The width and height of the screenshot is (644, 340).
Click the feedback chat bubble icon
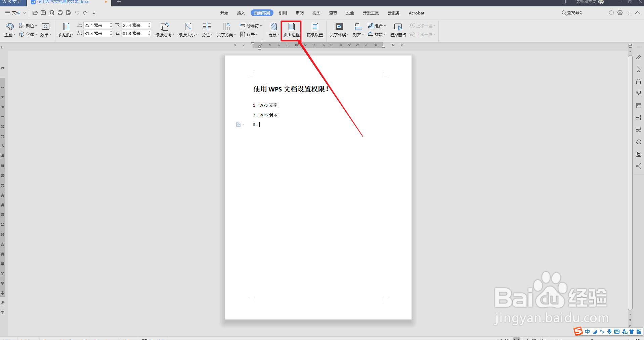pos(611,13)
